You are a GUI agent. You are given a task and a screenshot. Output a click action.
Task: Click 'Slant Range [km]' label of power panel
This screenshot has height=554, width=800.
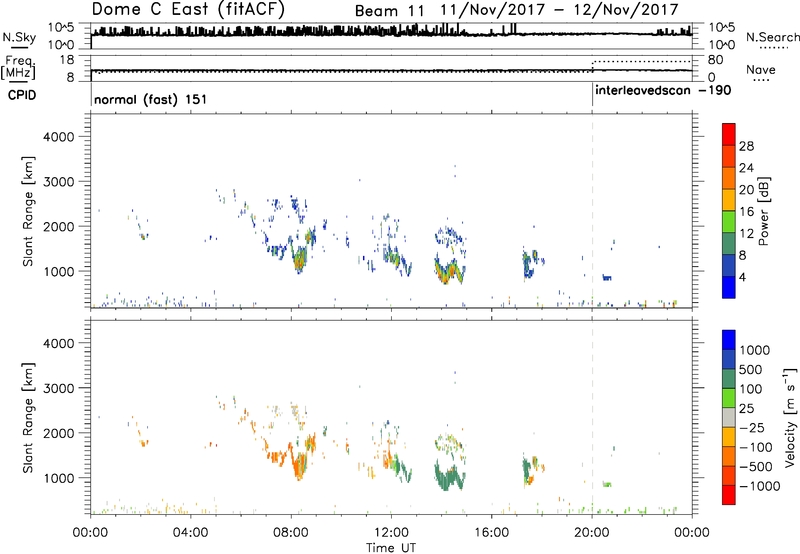28,211
